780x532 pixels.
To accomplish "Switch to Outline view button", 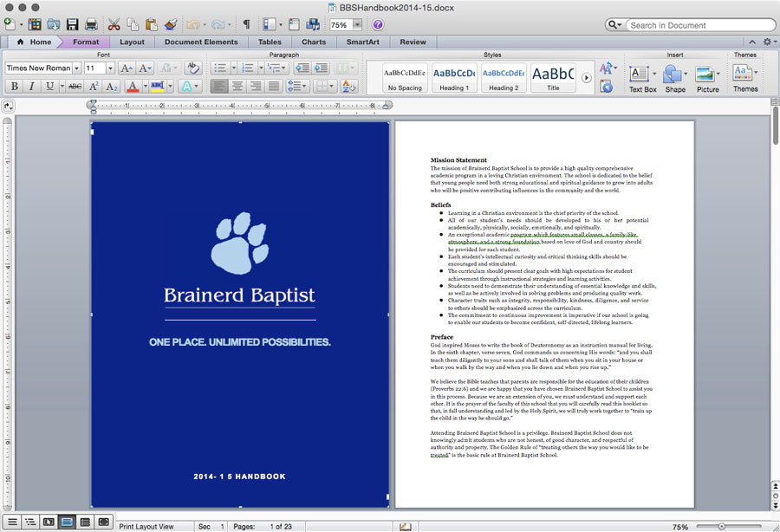I will coord(30,522).
